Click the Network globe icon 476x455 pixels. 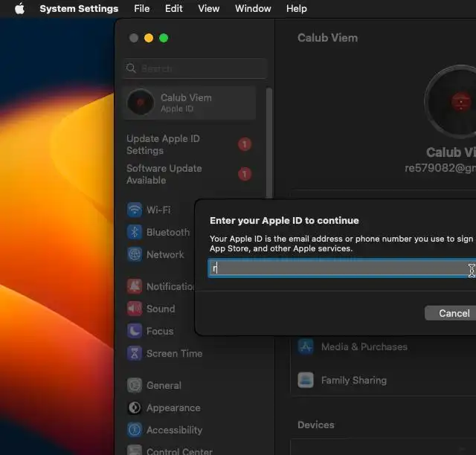[135, 254]
